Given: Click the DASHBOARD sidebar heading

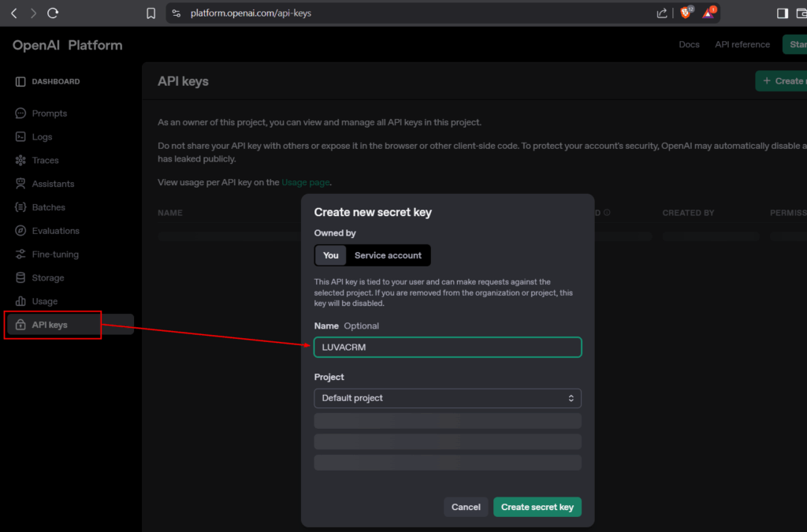Looking at the screenshot, I should coord(56,82).
